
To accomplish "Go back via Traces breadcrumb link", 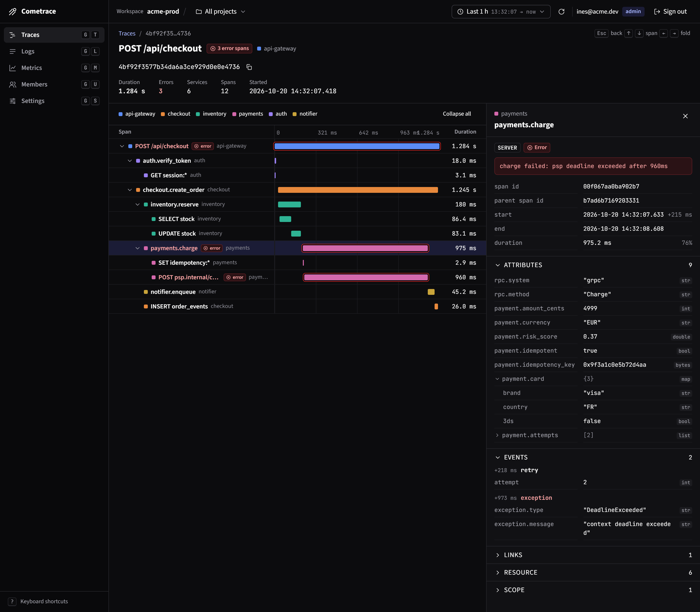I will point(127,34).
